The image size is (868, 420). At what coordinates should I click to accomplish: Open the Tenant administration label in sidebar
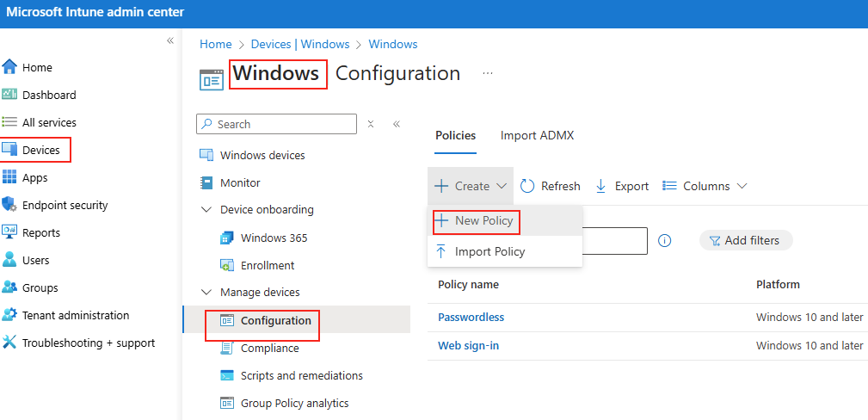tap(76, 315)
